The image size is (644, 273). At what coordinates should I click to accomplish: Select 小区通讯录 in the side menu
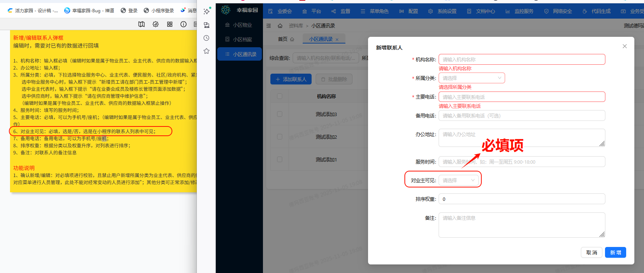(x=239, y=54)
